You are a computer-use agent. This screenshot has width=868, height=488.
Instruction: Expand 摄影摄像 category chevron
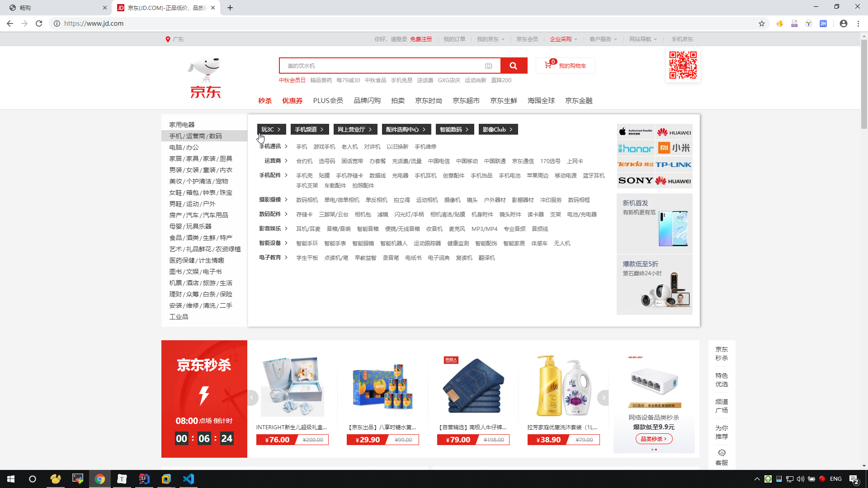tap(286, 200)
